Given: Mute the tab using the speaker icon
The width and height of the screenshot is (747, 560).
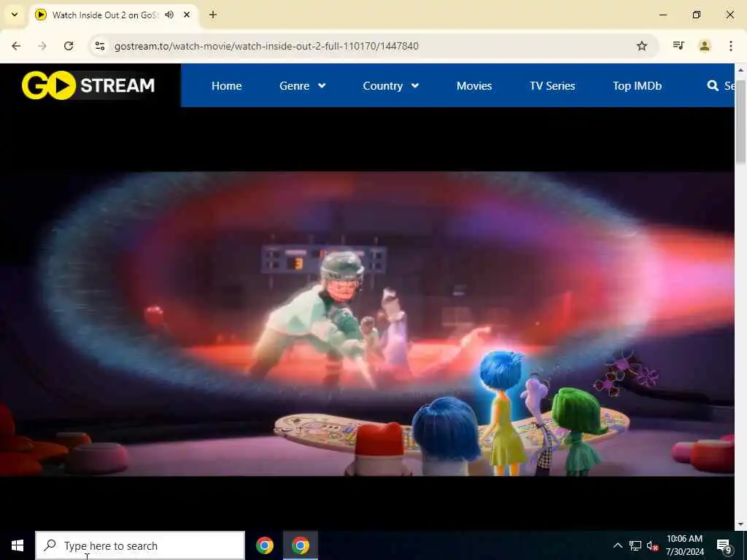Looking at the screenshot, I should pos(169,15).
